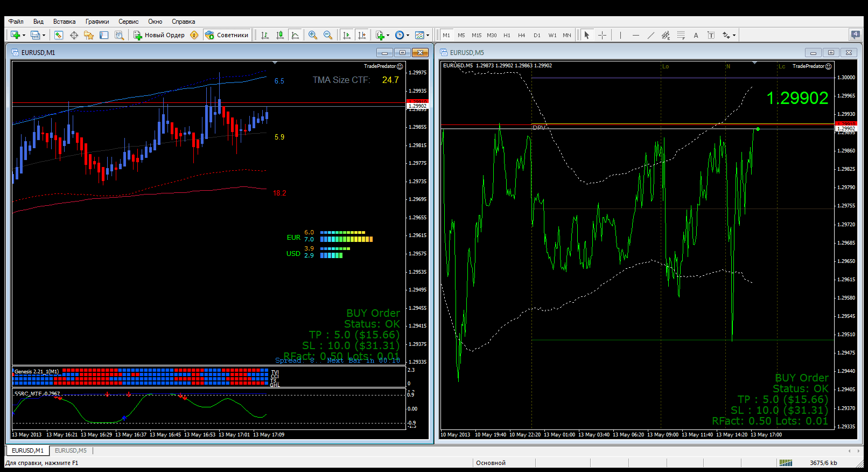Click the Основной profile in status bar
Screen dimensions: 868x472
pos(491,463)
